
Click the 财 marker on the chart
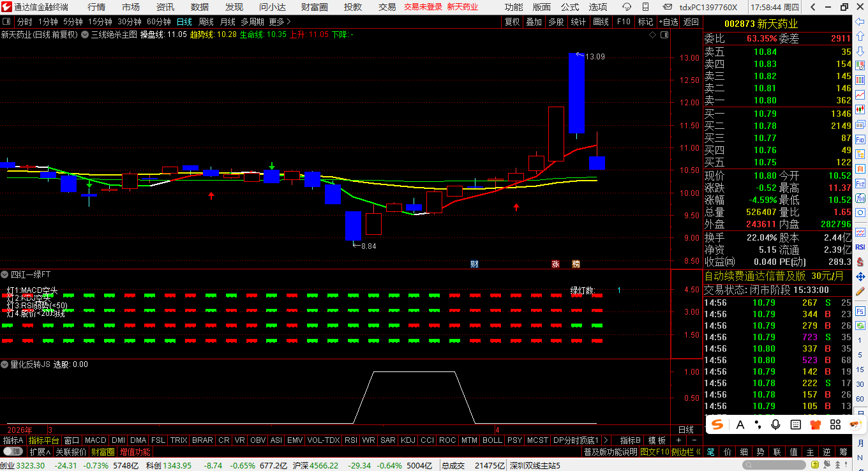click(474, 264)
